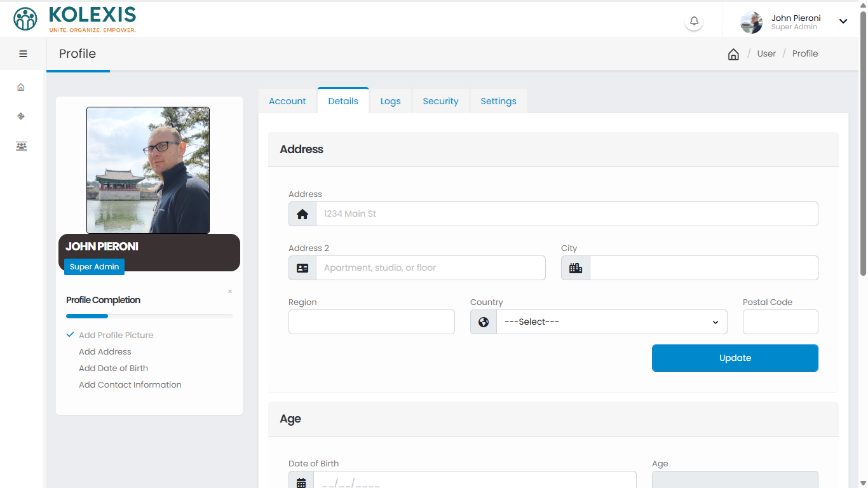Click the header user avatar
The height and width of the screenshot is (488, 868).
click(752, 22)
